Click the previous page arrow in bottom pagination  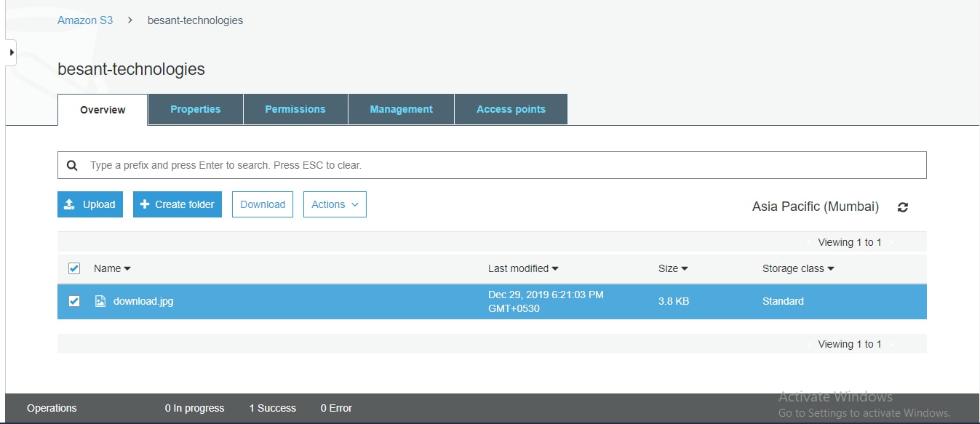pos(808,345)
